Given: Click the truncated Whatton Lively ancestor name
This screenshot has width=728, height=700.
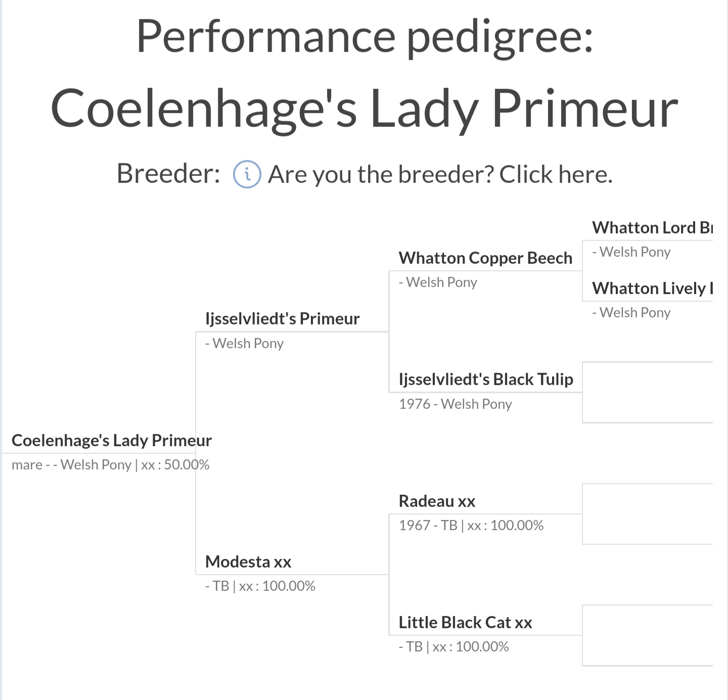Looking at the screenshot, I should 652,289.
